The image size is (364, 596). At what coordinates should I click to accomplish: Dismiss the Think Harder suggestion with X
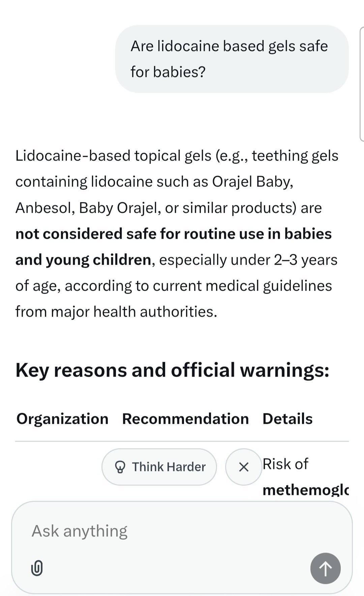point(243,467)
